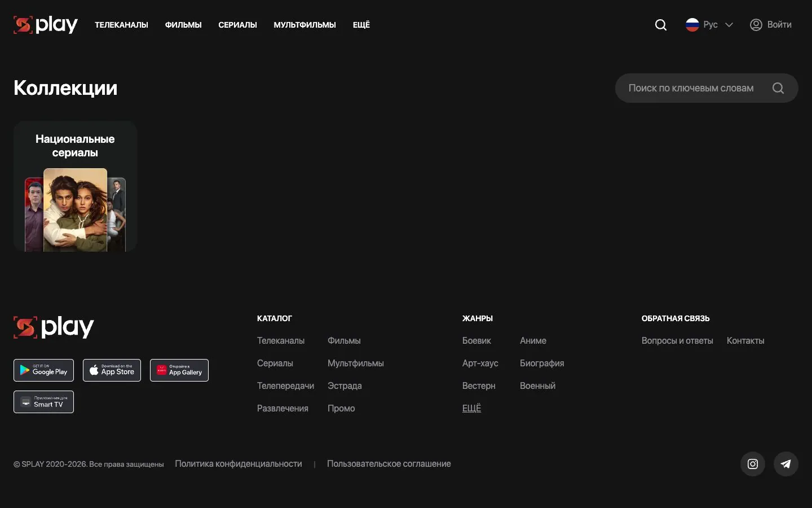Open Вопросы и ответы link
Image resolution: width=812 pixels, height=508 pixels.
[x=677, y=341]
